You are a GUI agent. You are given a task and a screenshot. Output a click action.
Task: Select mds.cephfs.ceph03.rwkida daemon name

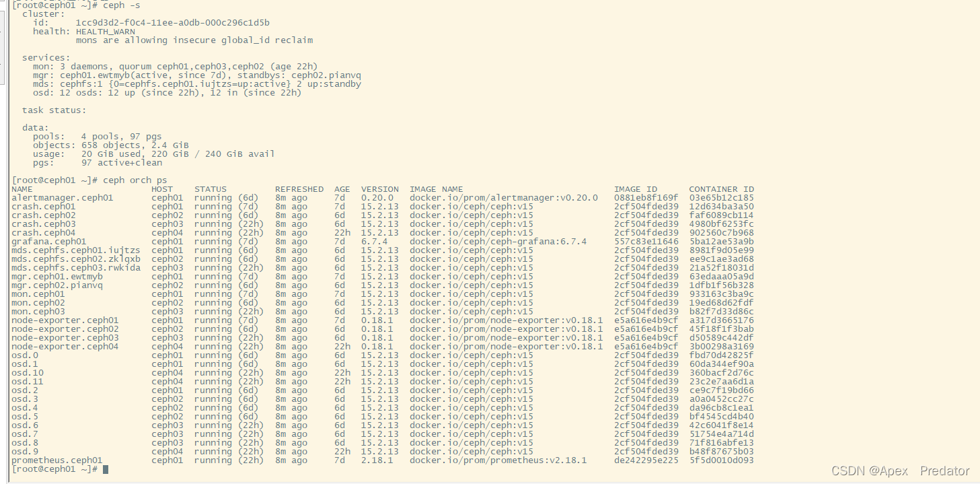pos(76,268)
